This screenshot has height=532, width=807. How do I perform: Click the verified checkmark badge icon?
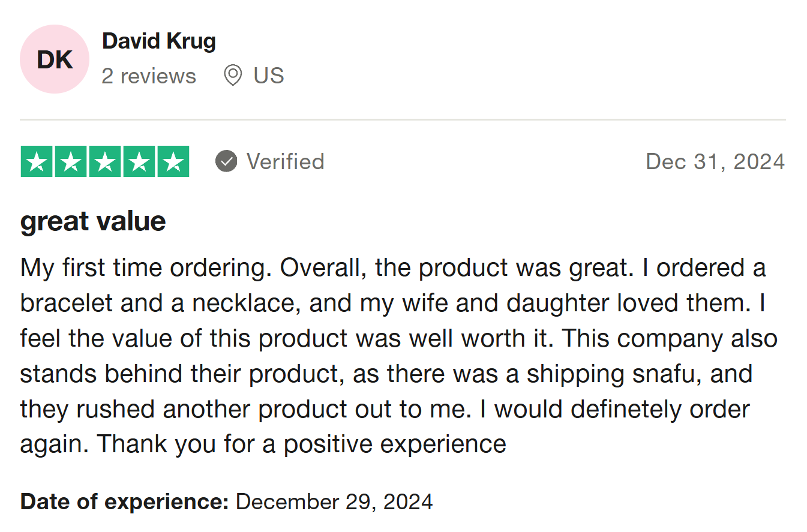[x=226, y=161]
